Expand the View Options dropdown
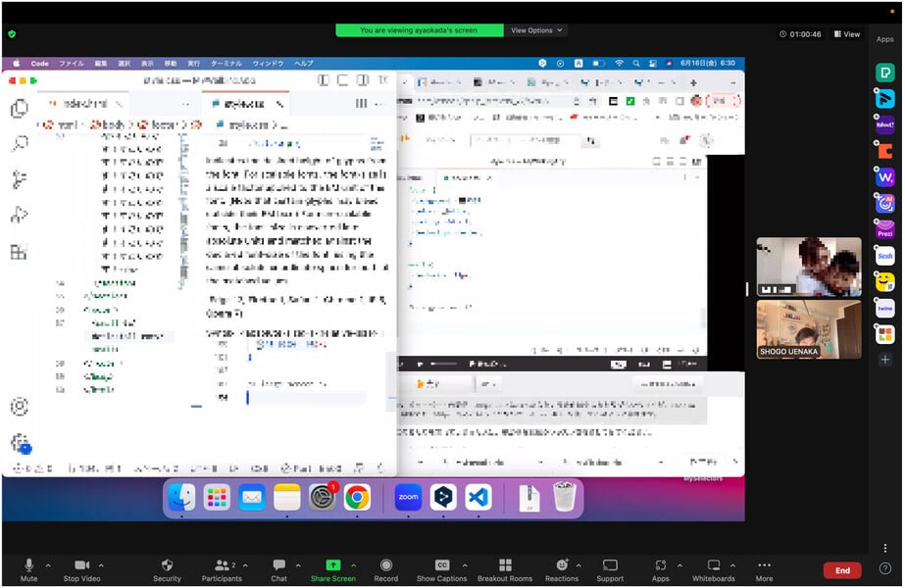The width and height of the screenshot is (905, 588). tap(537, 30)
